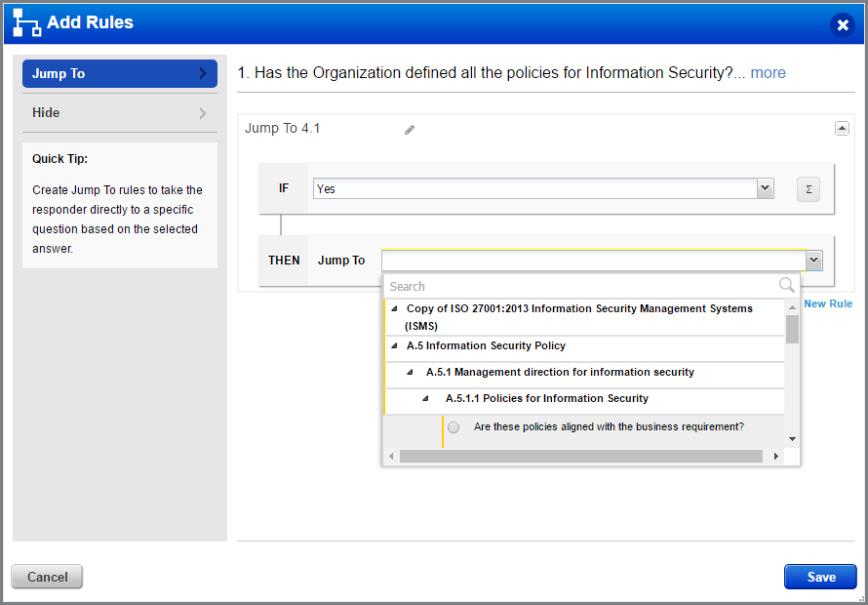This screenshot has height=605, width=868.
Task: Click the horizontal scrollbar thumb in dropdown list
Action: coord(581,456)
